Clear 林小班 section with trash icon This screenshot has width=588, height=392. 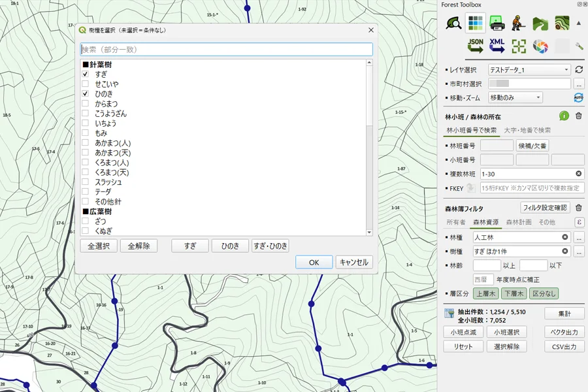coord(579,116)
